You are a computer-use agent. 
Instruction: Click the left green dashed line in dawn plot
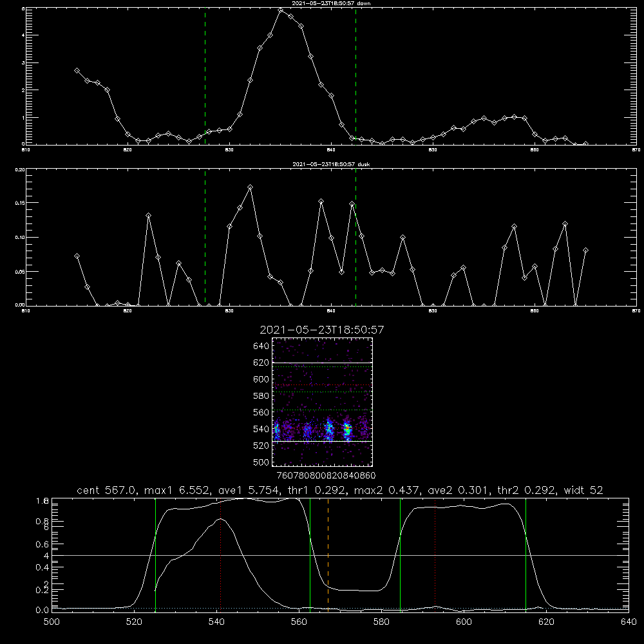tap(205, 77)
